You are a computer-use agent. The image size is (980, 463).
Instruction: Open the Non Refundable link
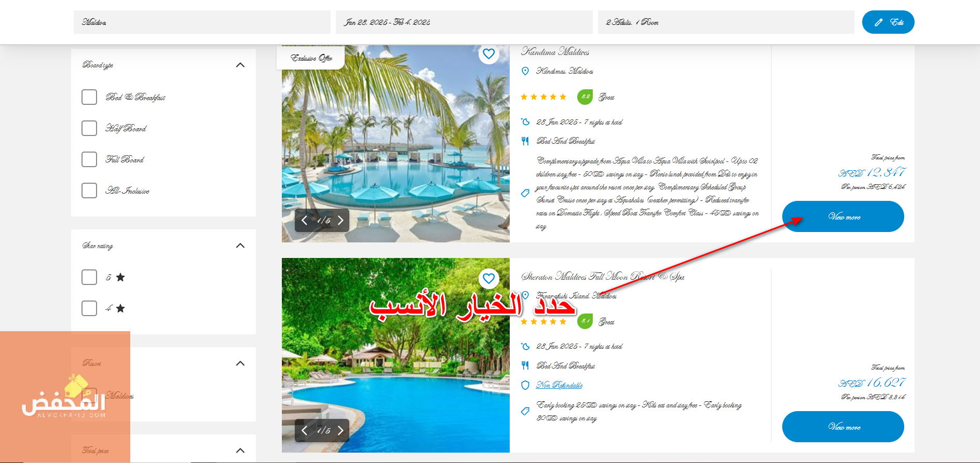pos(559,385)
